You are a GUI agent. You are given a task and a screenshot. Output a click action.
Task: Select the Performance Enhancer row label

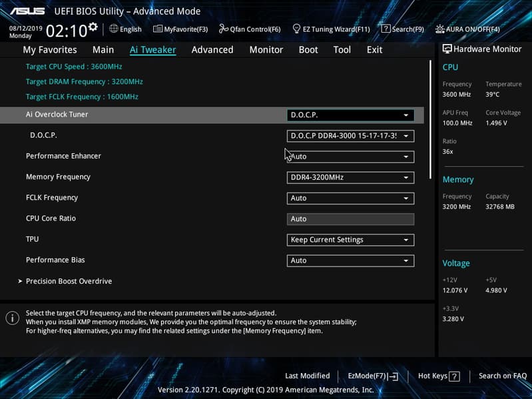(x=63, y=156)
